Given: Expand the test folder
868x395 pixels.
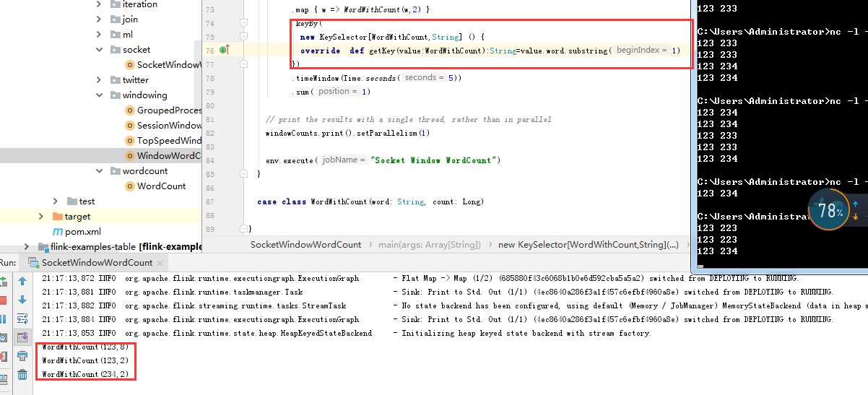Looking at the screenshot, I should [56, 201].
